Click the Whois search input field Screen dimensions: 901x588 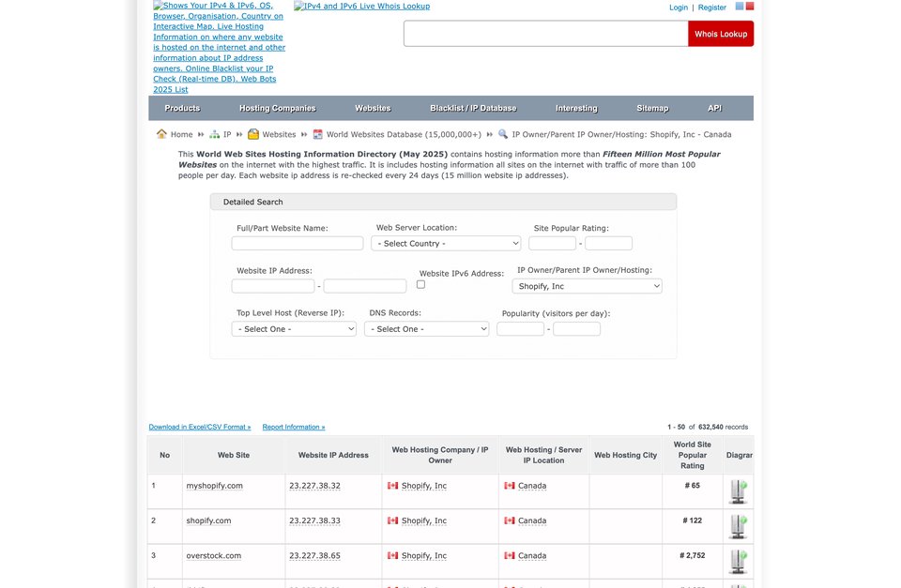(x=546, y=34)
